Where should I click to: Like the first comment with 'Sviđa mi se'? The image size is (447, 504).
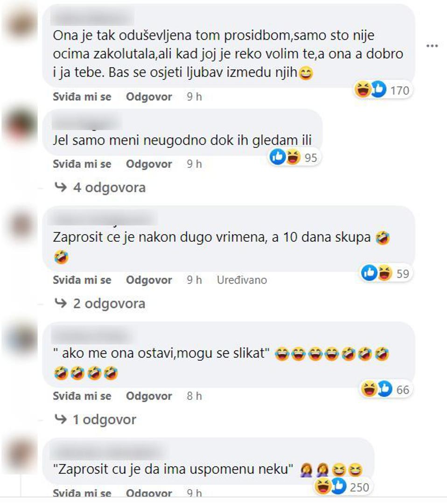pos(82,97)
